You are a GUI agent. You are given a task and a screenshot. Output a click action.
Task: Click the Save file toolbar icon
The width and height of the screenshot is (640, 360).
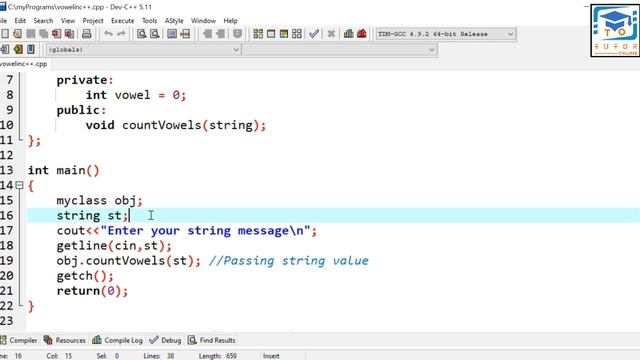[31, 34]
